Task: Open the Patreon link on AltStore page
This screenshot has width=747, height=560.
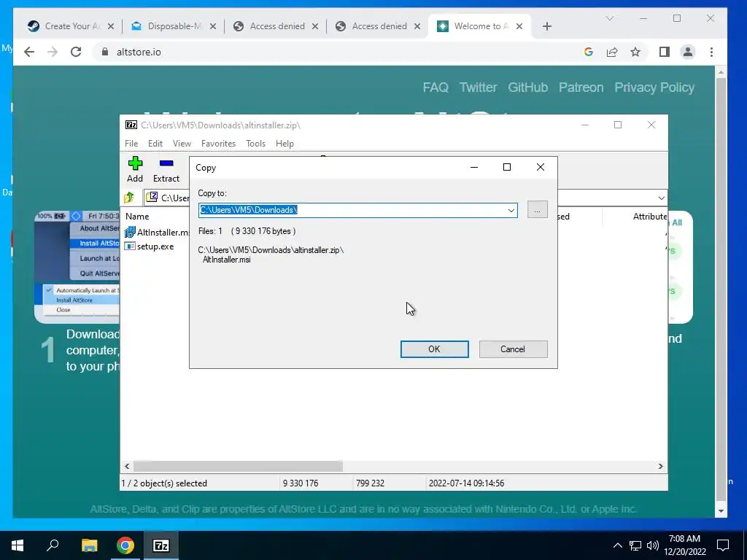Action: (581, 87)
